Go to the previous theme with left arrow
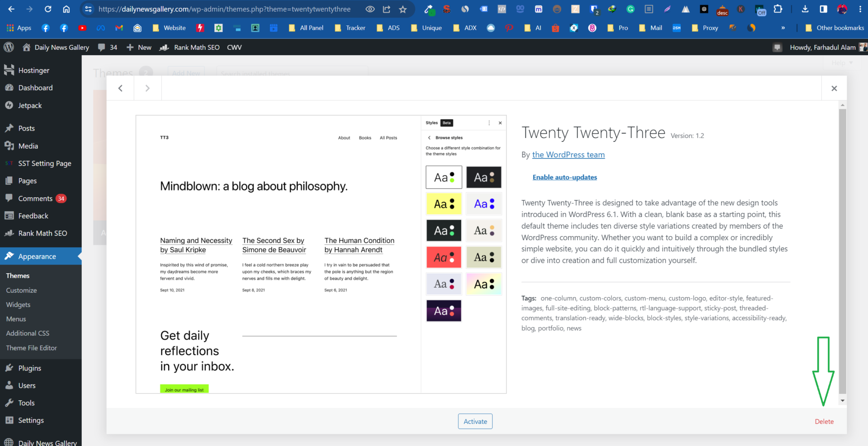The height and width of the screenshot is (446, 868). [120, 88]
